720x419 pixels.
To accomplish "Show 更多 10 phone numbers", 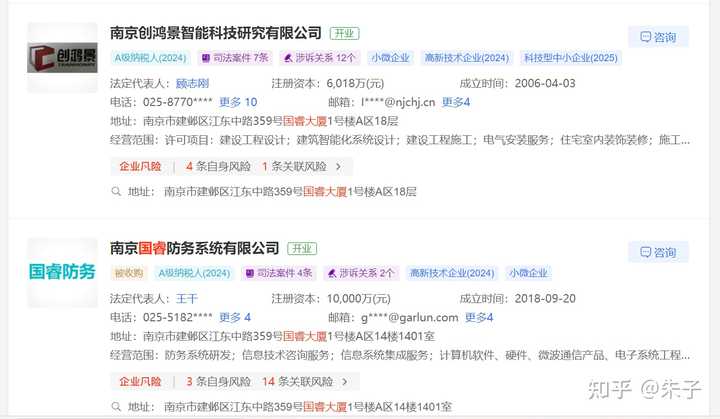I will [x=238, y=102].
